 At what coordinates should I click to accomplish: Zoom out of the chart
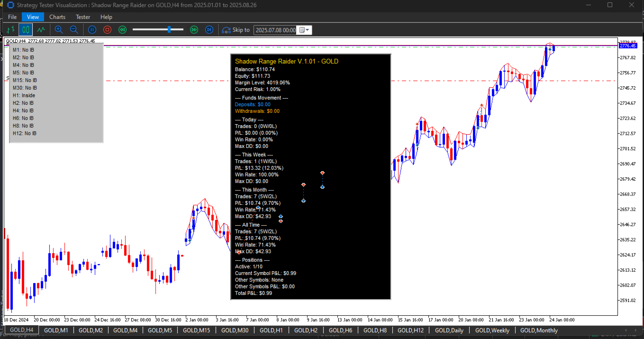(74, 30)
